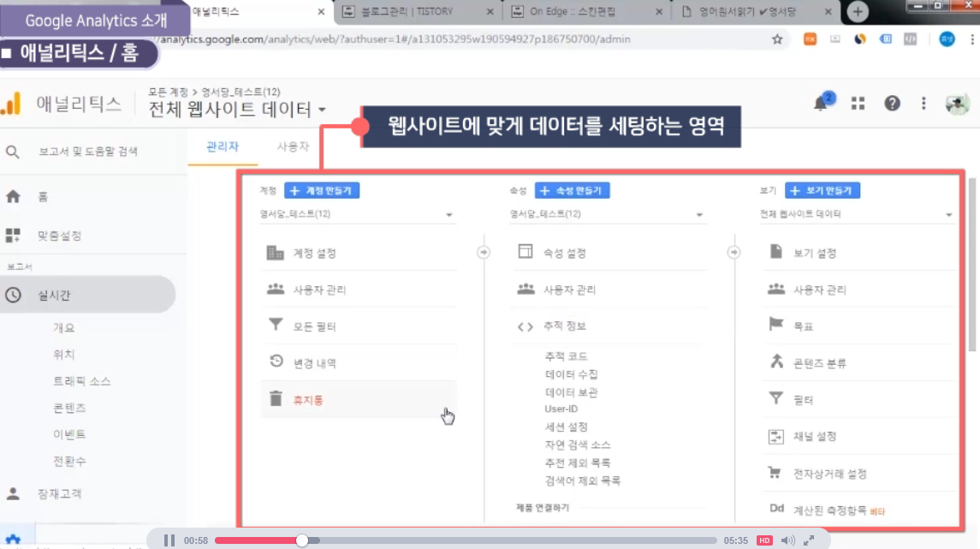The width and height of the screenshot is (980, 549).
Task: Switch to the 영어원서읽기 browser tab
Action: pyautogui.click(x=756, y=12)
